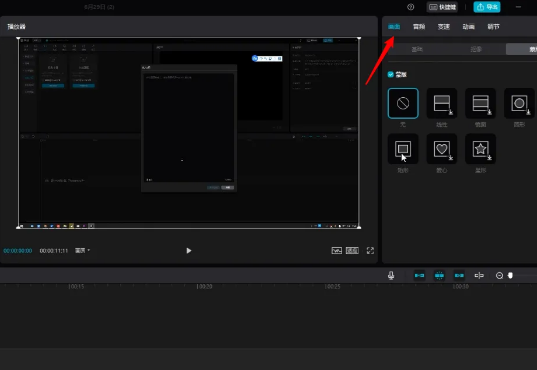
Task: Open the video scopes icon in player
Action: pos(337,250)
